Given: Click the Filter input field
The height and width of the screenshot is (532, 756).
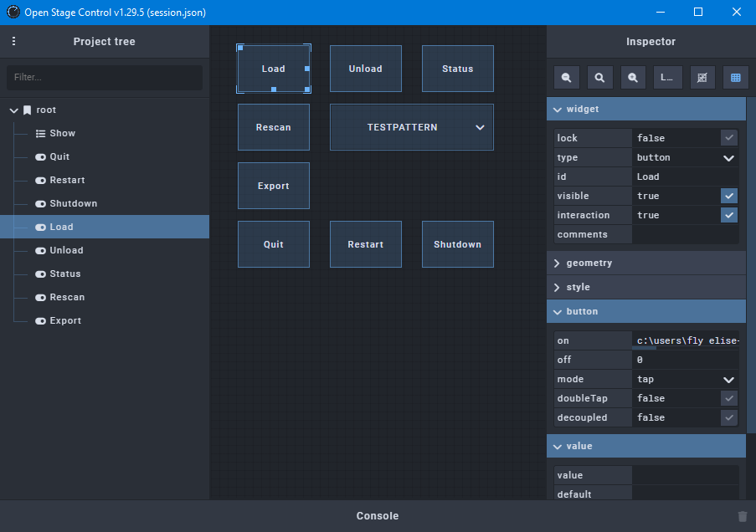Looking at the screenshot, I should tap(105, 78).
